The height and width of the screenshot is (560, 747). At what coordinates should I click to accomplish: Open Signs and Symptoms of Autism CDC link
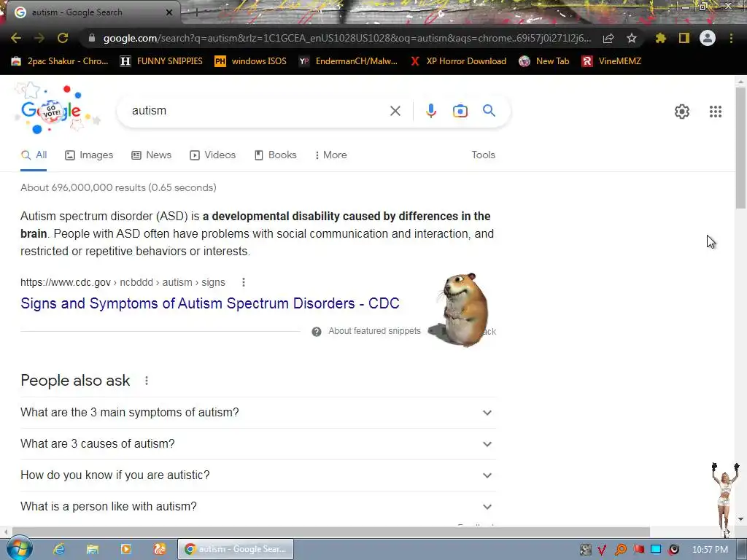pyautogui.click(x=209, y=303)
